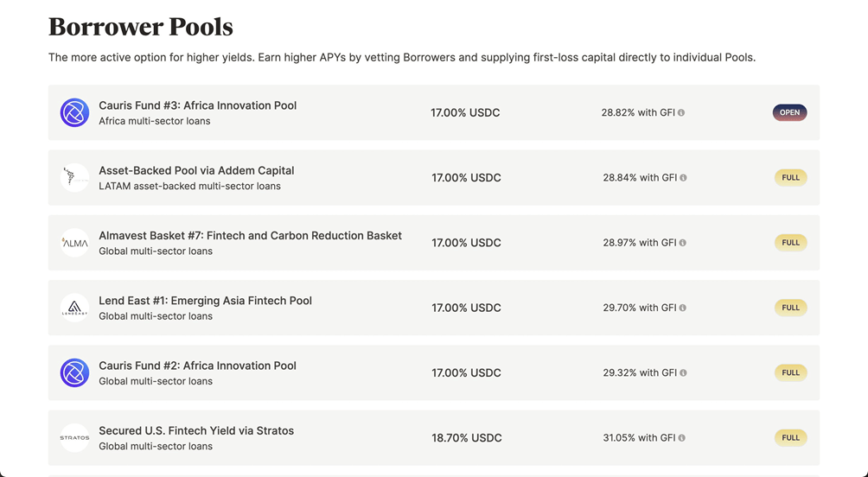This screenshot has height=477, width=868.
Task: Click info icon beside 29.70% with GFI
Action: tap(683, 308)
